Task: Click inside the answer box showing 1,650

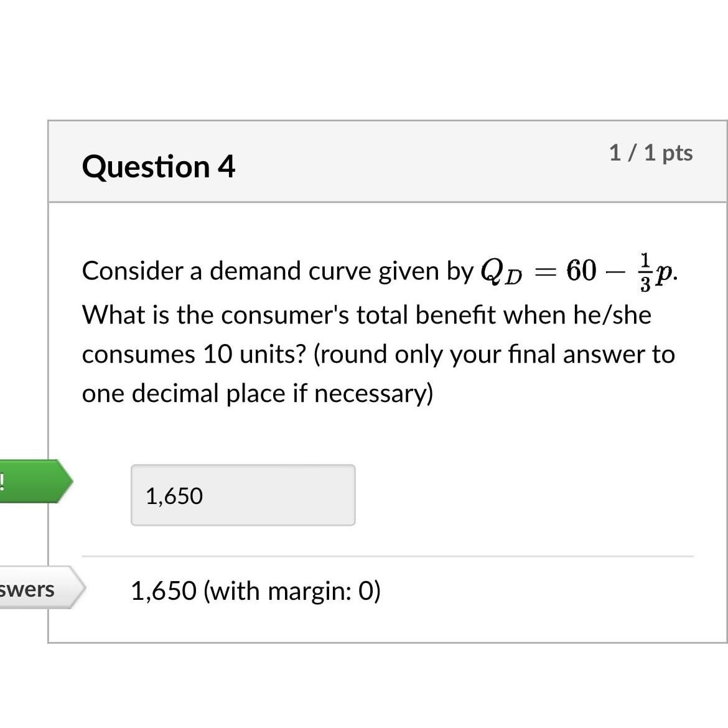Action: 243,495
